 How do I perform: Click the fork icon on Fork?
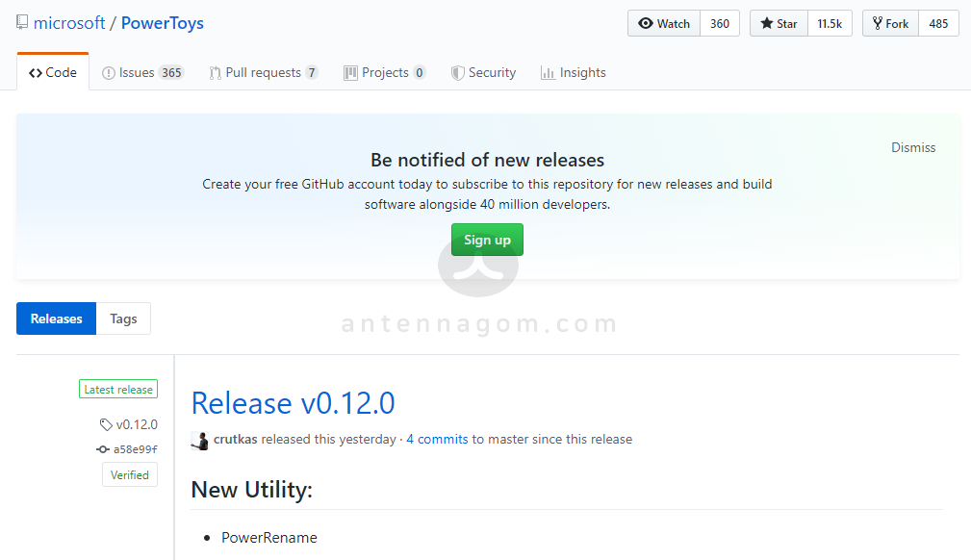(878, 23)
